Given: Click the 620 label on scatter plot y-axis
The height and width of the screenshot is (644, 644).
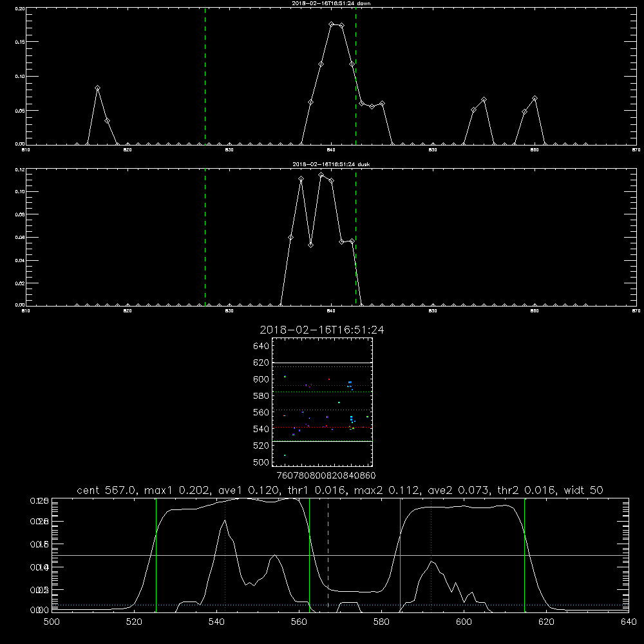Looking at the screenshot, I should (261, 363).
